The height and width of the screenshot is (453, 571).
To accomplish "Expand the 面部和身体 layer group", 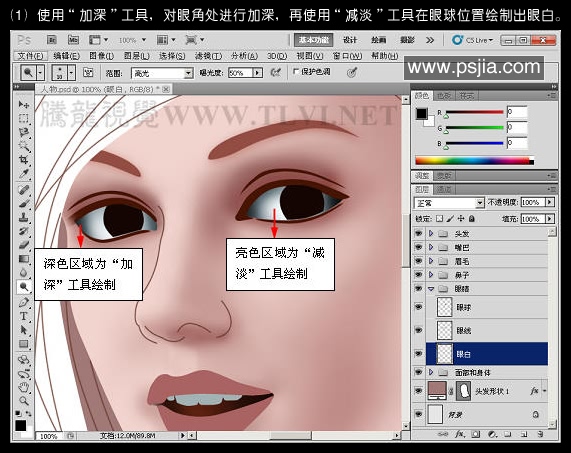I will (x=431, y=372).
